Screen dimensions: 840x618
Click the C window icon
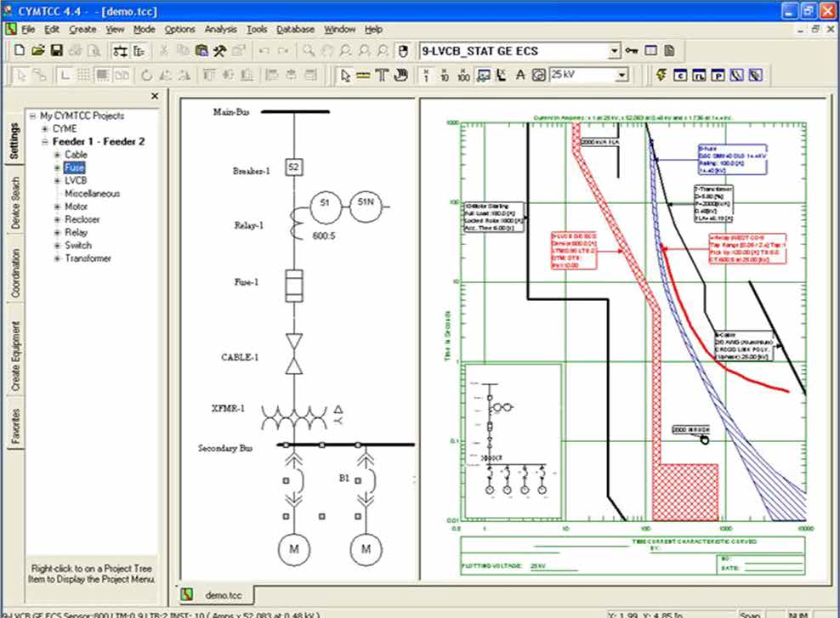680,76
